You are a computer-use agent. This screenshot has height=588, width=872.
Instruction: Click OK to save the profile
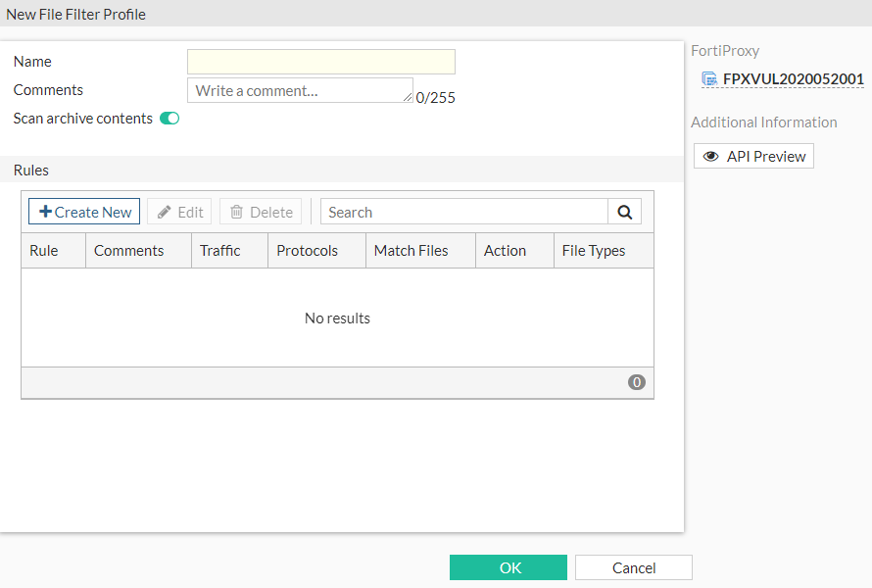(x=508, y=566)
